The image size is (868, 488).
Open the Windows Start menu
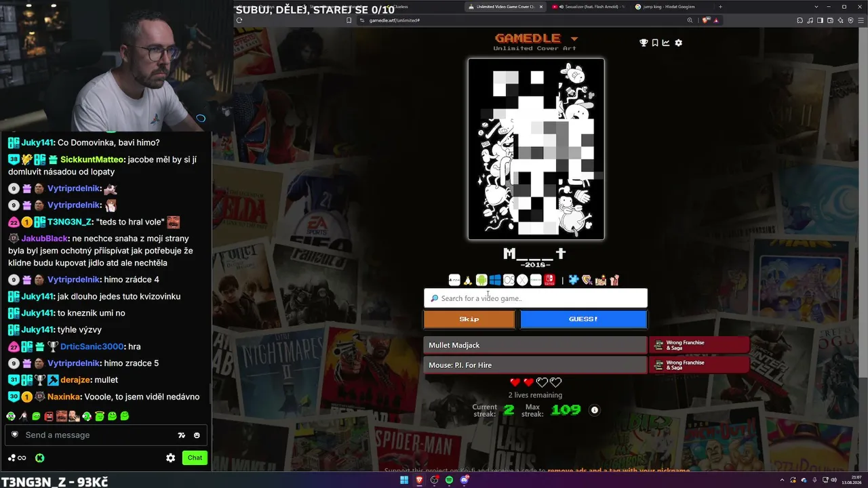(404, 481)
